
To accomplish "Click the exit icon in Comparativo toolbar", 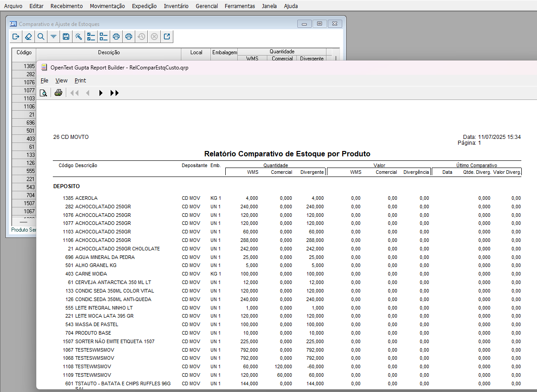I will [16, 37].
